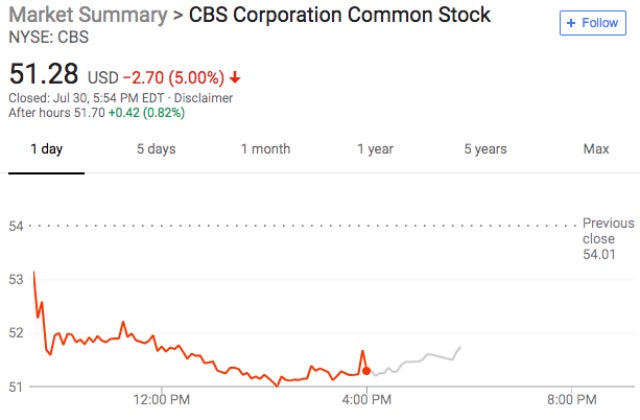This screenshot has width=640, height=420.
Task: Show the Max time range
Action: pos(596,149)
